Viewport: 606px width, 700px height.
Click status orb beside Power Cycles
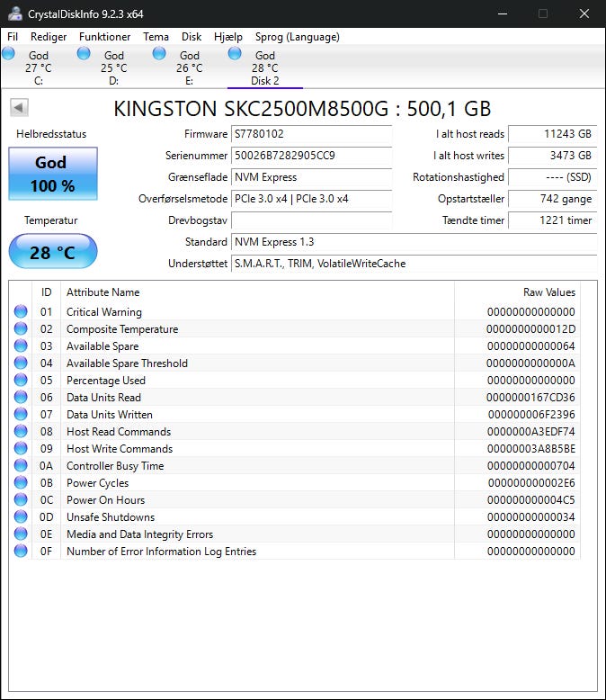(x=21, y=483)
